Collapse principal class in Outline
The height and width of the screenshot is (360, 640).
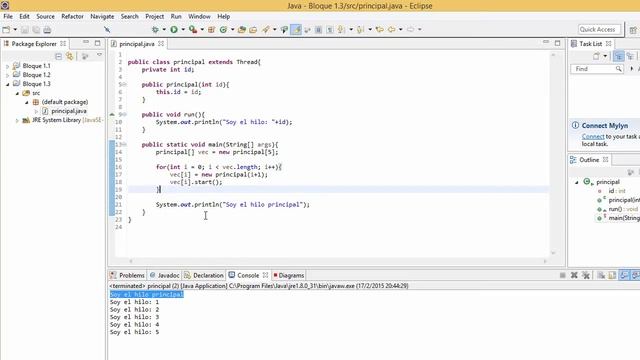click(577, 182)
